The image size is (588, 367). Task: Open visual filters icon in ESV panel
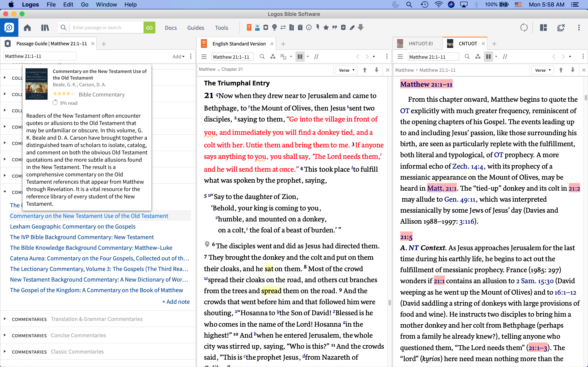[x=273, y=57]
